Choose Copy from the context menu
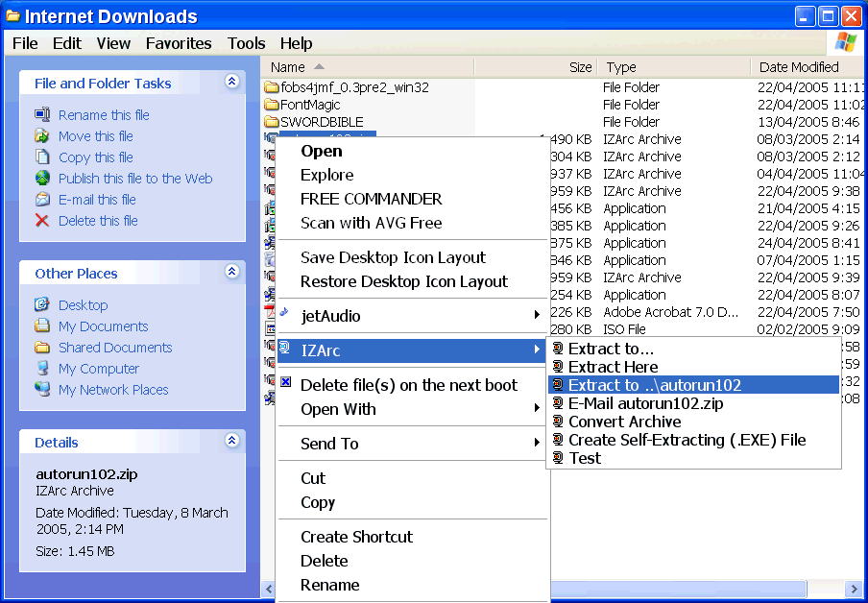The height and width of the screenshot is (603, 868). (412, 502)
